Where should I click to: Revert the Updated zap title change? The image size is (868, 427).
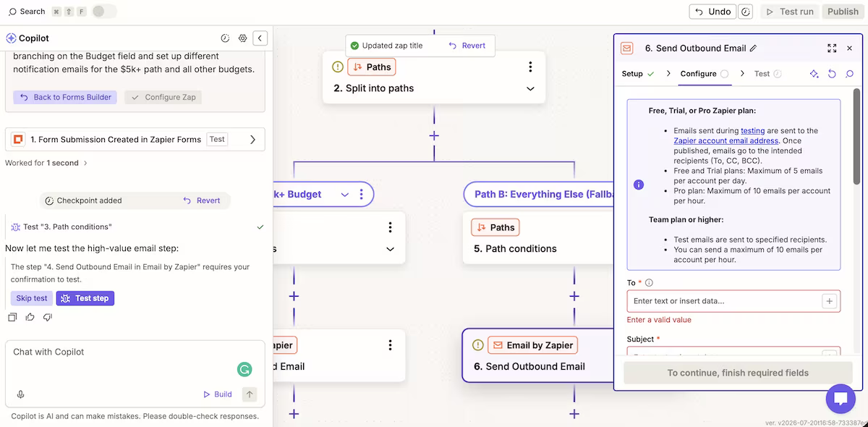tap(467, 46)
